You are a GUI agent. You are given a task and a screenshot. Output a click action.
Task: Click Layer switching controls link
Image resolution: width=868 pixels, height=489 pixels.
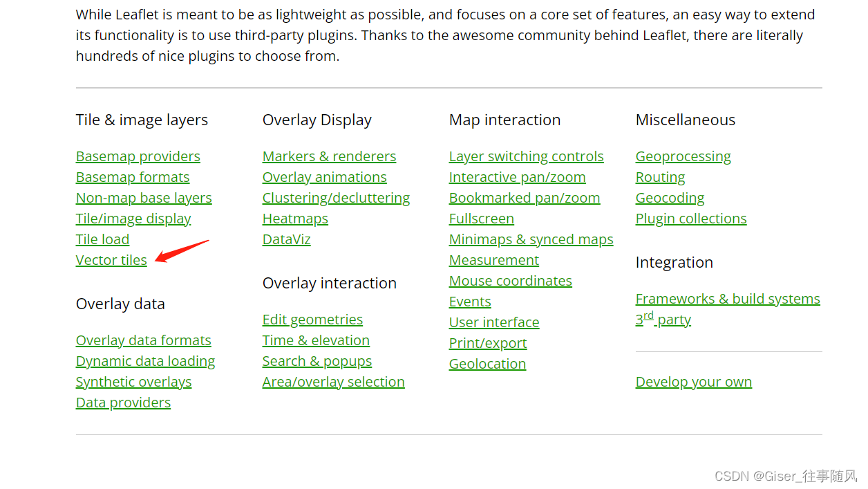pyautogui.click(x=526, y=156)
